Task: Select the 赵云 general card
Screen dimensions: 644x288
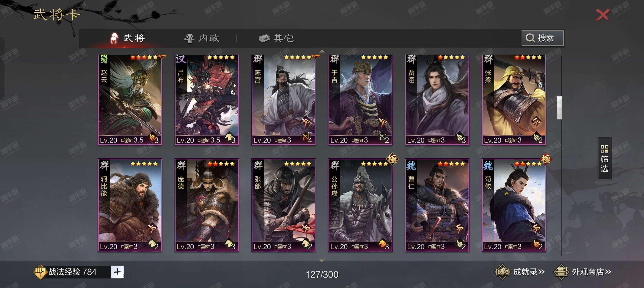Action: coord(130,99)
